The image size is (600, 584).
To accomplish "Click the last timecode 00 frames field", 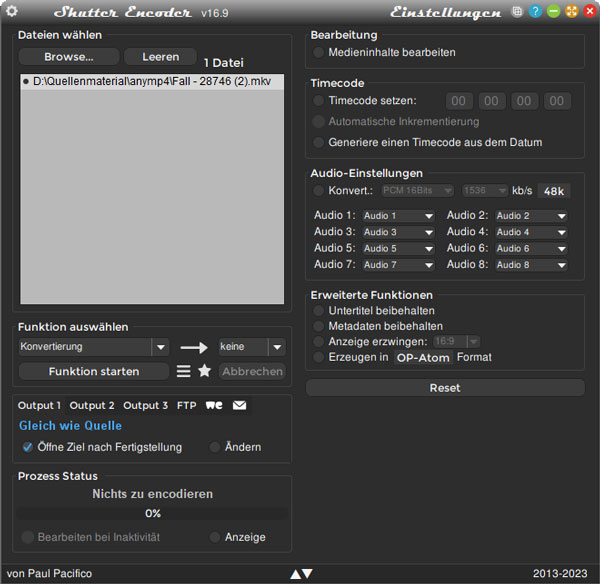I will [x=557, y=101].
